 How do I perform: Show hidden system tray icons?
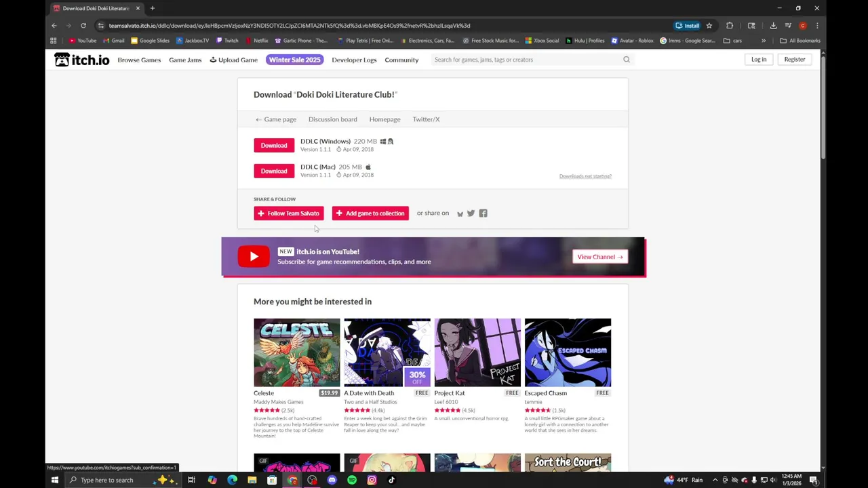(x=715, y=480)
